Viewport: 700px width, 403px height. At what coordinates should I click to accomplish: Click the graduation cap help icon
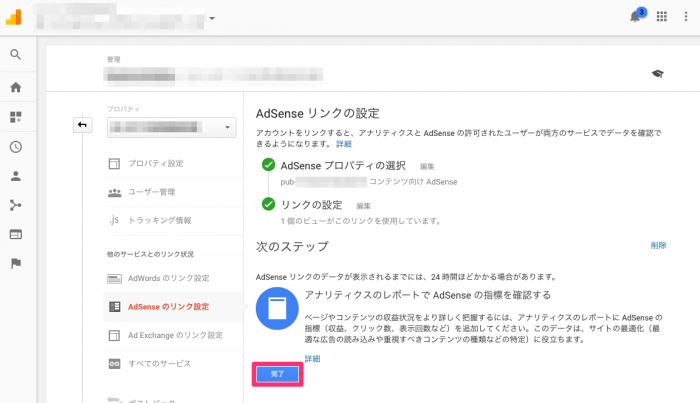657,74
